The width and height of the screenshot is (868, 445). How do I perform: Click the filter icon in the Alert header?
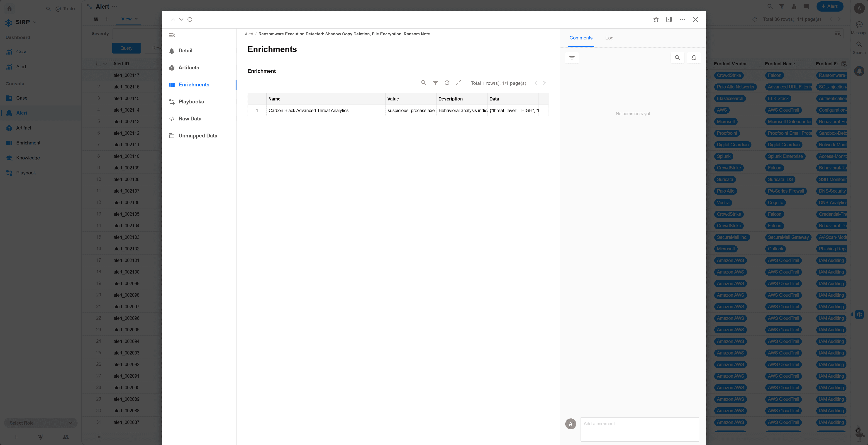(x=782, y=6)
